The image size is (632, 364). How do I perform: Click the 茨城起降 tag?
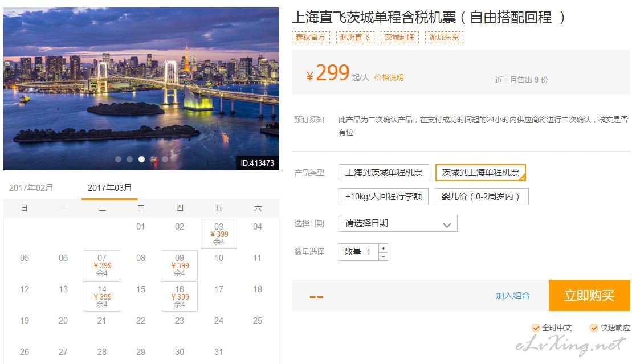point(400,38)
